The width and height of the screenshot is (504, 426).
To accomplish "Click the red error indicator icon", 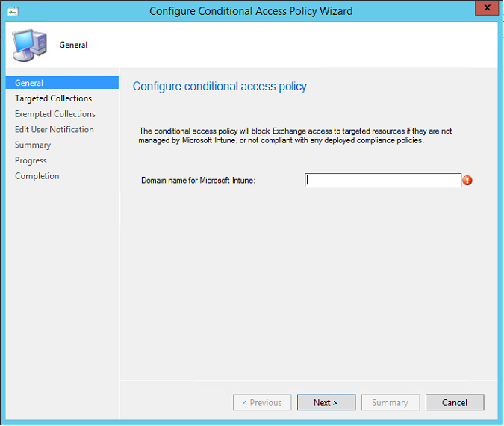I will (467, 181).
